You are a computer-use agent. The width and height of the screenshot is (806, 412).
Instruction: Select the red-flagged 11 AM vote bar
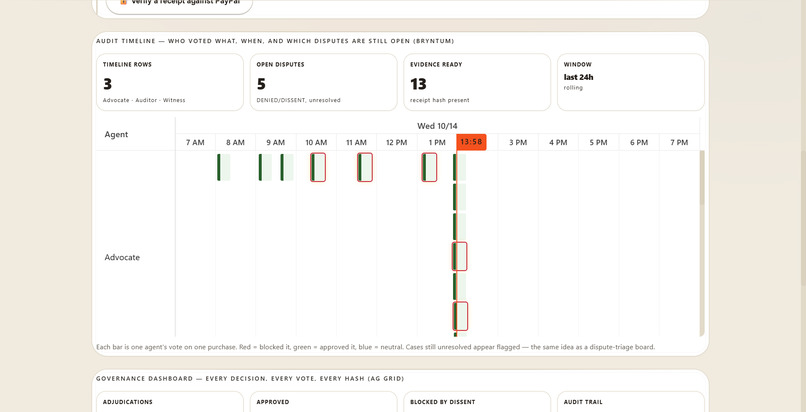pos(364,167)
